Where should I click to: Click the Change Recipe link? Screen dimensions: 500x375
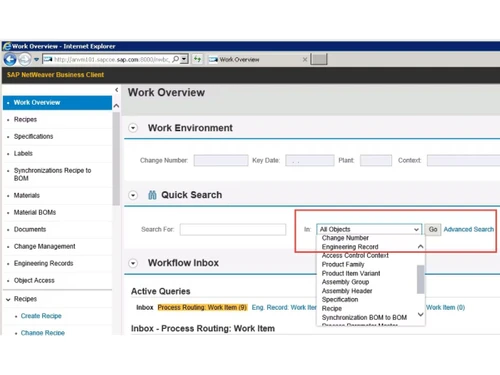pos(43,332)
